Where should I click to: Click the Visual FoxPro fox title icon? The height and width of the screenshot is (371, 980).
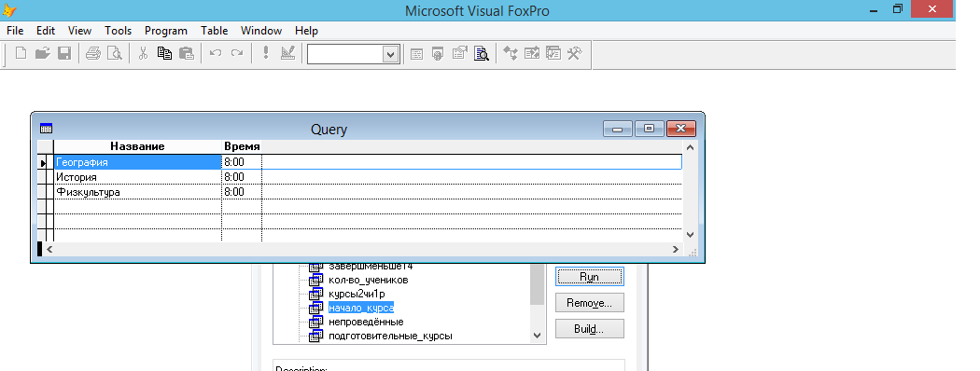(x=9, y=10)
